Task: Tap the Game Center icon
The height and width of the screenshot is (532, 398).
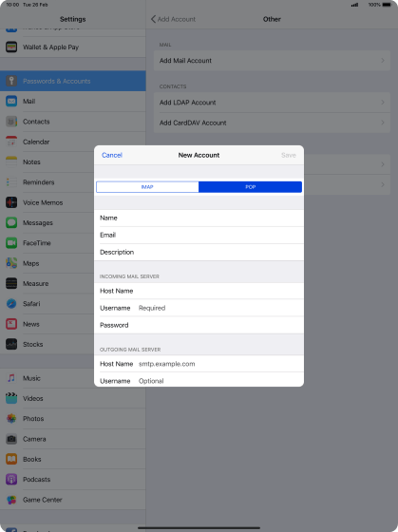Action: [11, 500]
